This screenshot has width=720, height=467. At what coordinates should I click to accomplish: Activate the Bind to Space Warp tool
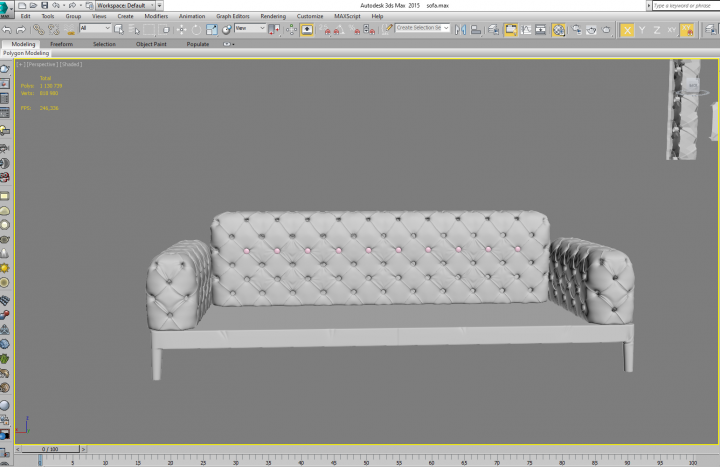[69, 30]
